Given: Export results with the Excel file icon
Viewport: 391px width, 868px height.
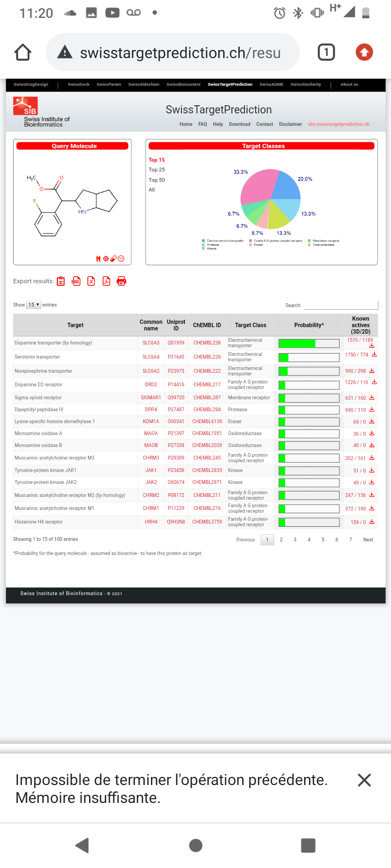Looking at the screenshot, I should click(91, 281).
